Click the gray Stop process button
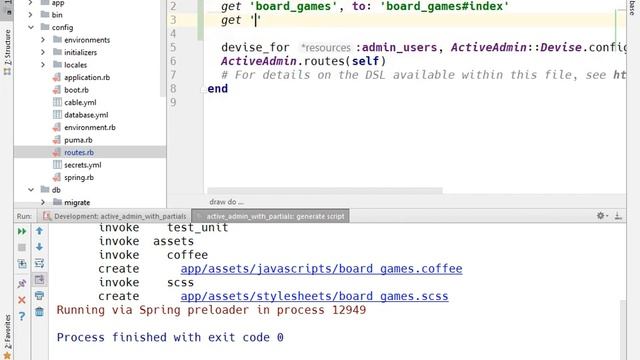Viewport: 640px width, 360px height. click(22, 247)
